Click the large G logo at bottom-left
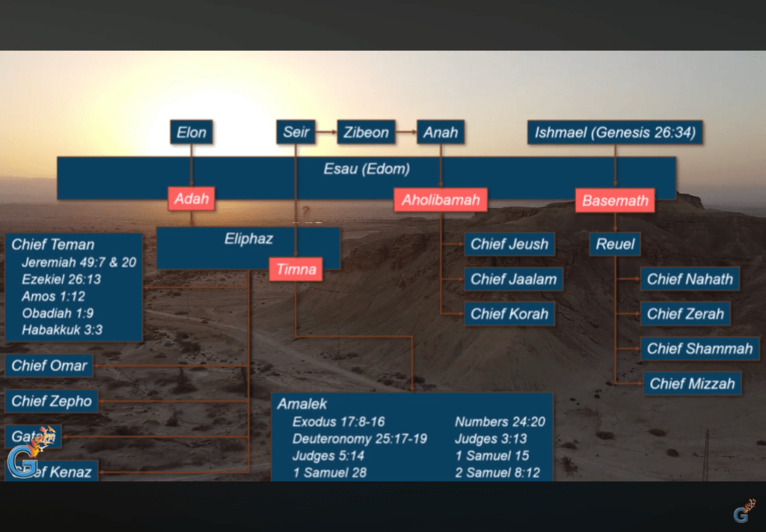This screenshot has height=532, width=766. [x=22, y=462]
